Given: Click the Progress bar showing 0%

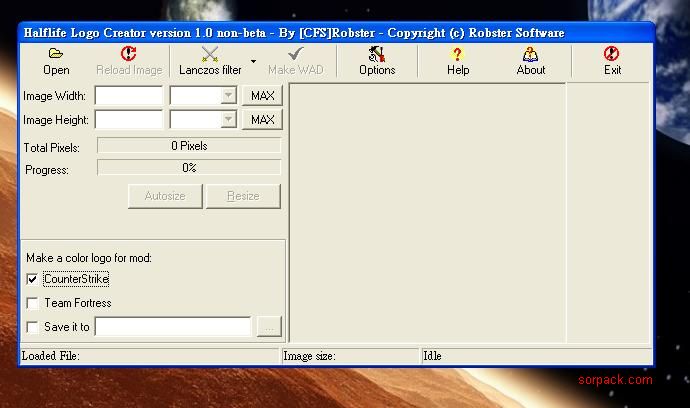Looking at the screenshot, I should tap(189, 168).
